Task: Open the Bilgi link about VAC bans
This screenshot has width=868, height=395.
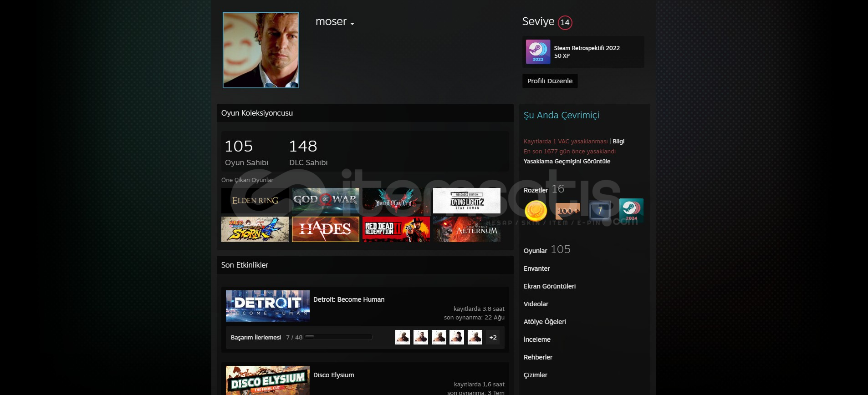Action: pyautogui.click(x=618, y=142)
